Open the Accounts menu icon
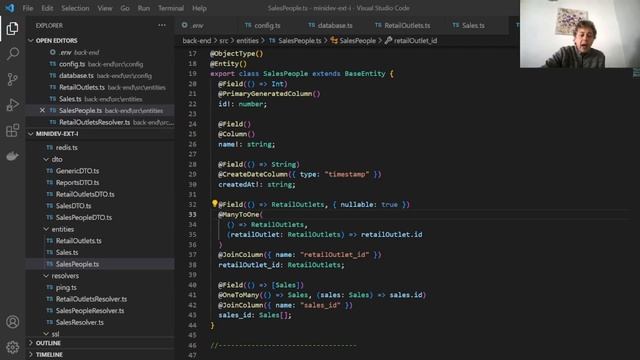 click(x=12, y=322)
